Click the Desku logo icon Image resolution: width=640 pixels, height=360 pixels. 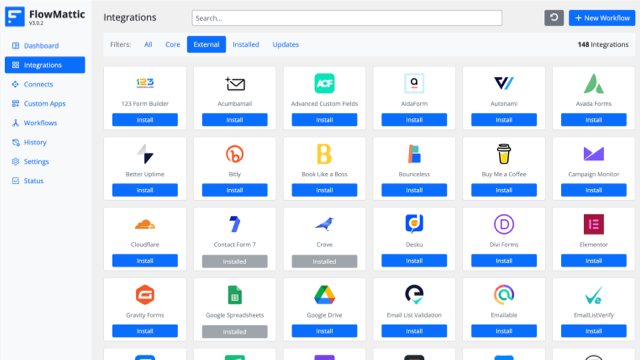(414, 224)
